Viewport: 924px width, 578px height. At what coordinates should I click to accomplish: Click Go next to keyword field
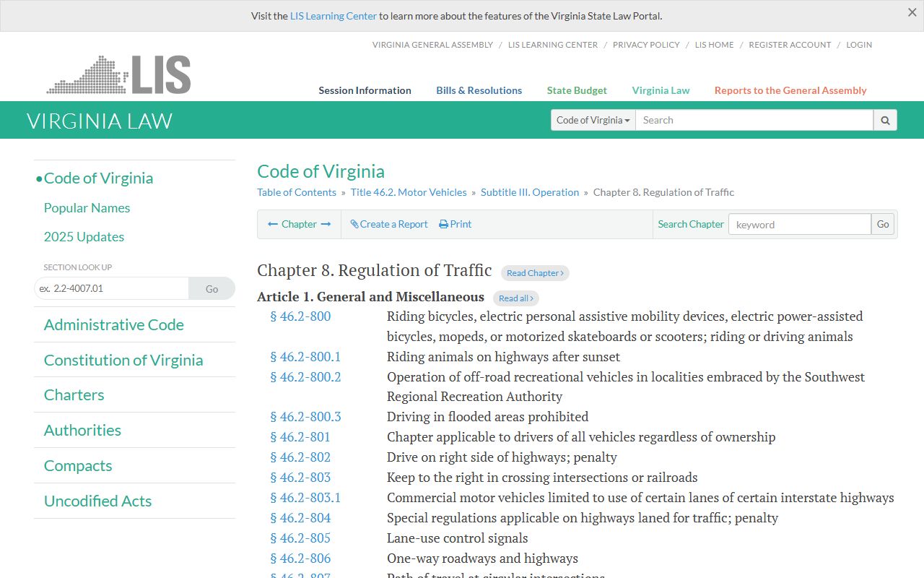pyautogui.click(x=883, y=224)
